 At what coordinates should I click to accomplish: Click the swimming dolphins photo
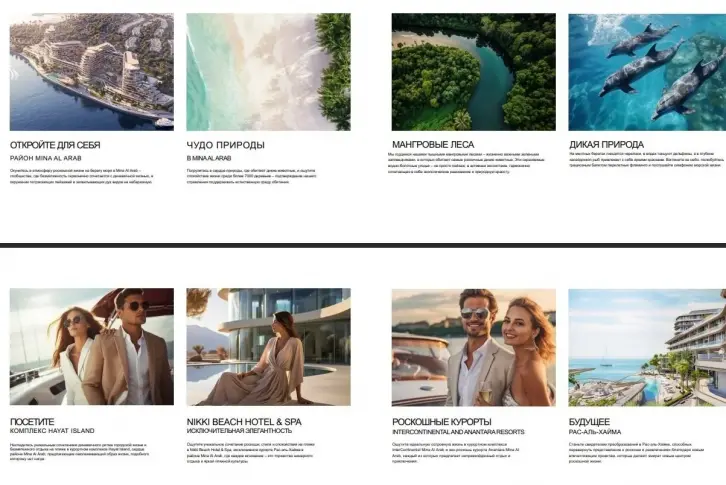(647, 71)
